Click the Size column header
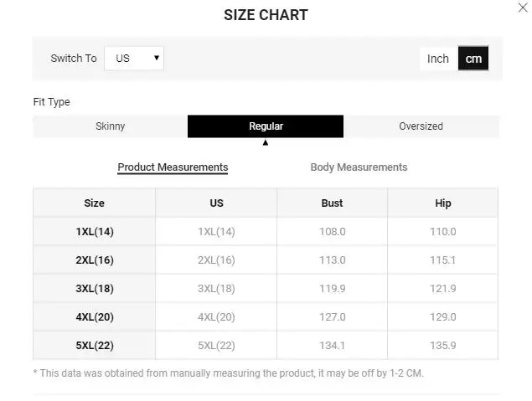The height and width of the screenshot is (401, 532). (x=94, y=203)
